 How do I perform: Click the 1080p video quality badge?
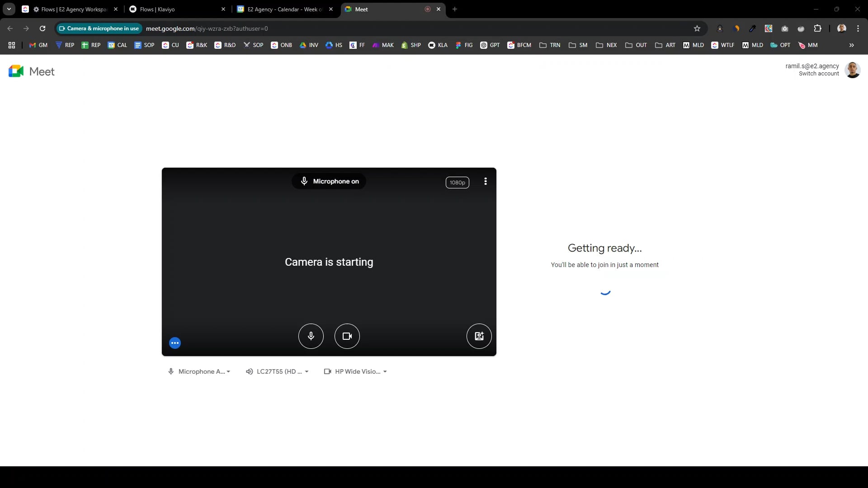point(457,182)
